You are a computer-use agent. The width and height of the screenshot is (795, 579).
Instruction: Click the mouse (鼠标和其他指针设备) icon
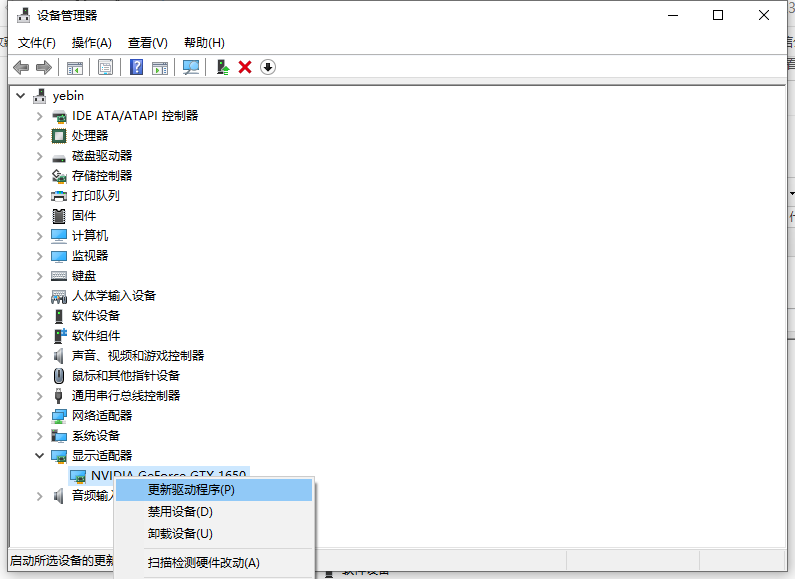59,376
